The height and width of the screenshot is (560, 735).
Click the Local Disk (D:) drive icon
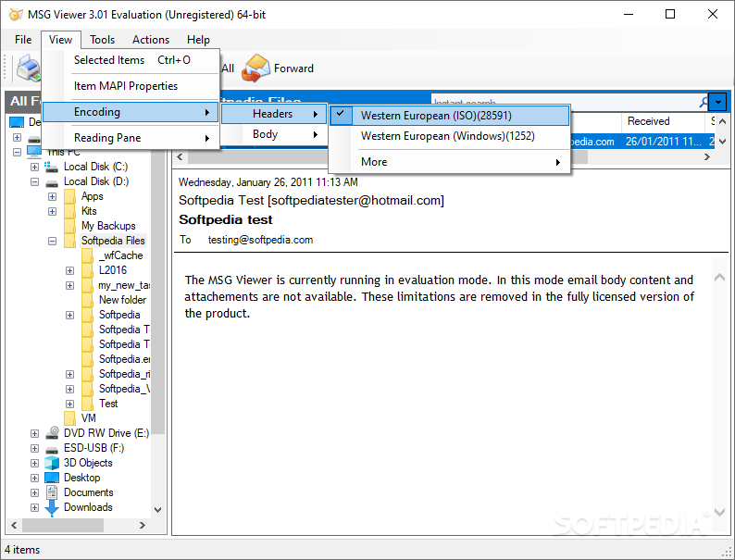point(51,182)
